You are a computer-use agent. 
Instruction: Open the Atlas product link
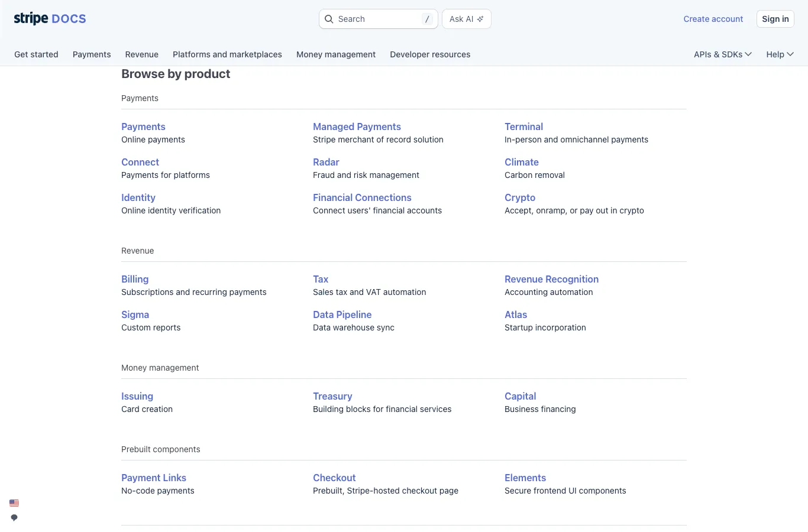pos(516,314)
